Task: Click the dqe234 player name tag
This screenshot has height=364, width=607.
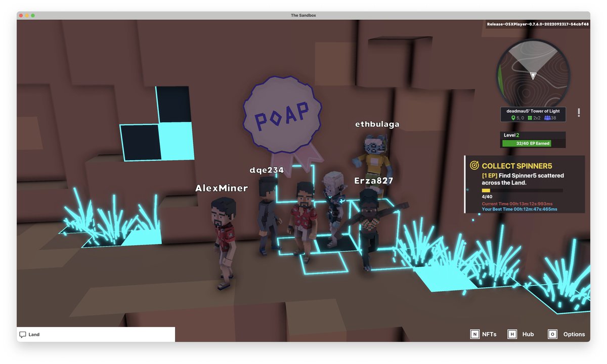Action: click(267, 170)
